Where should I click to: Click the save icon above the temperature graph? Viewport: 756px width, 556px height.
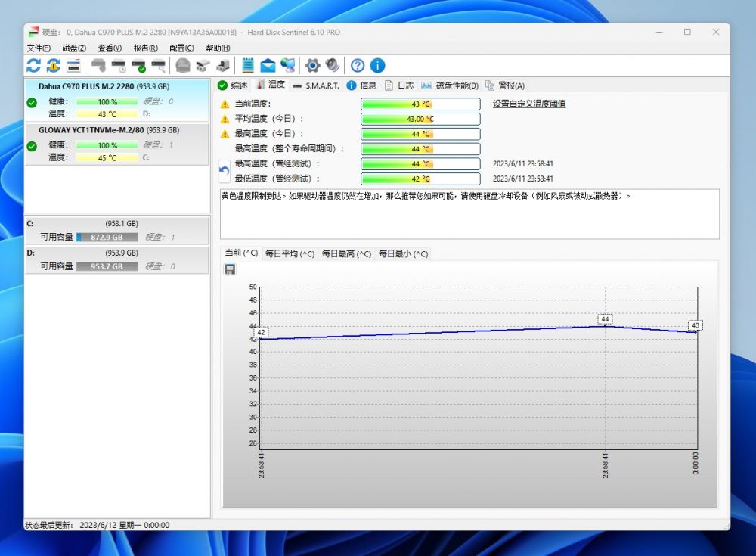[230, 269]
